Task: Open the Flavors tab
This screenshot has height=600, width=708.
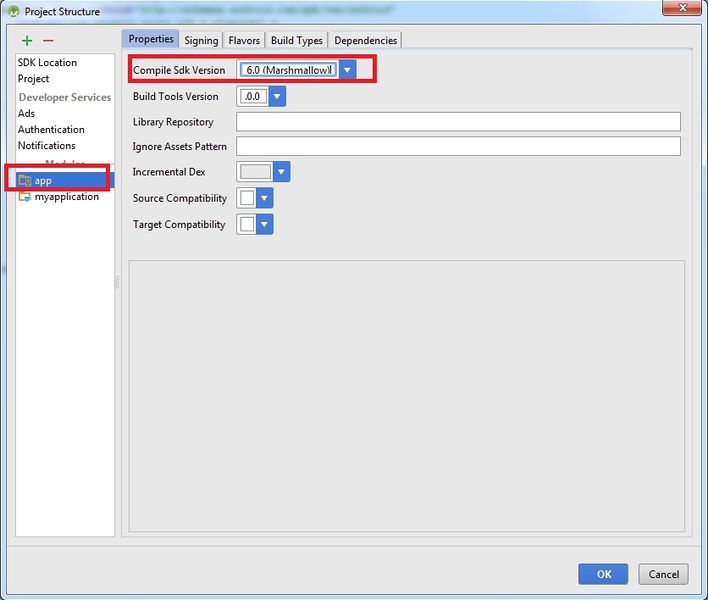Action: tap(244, 40)
